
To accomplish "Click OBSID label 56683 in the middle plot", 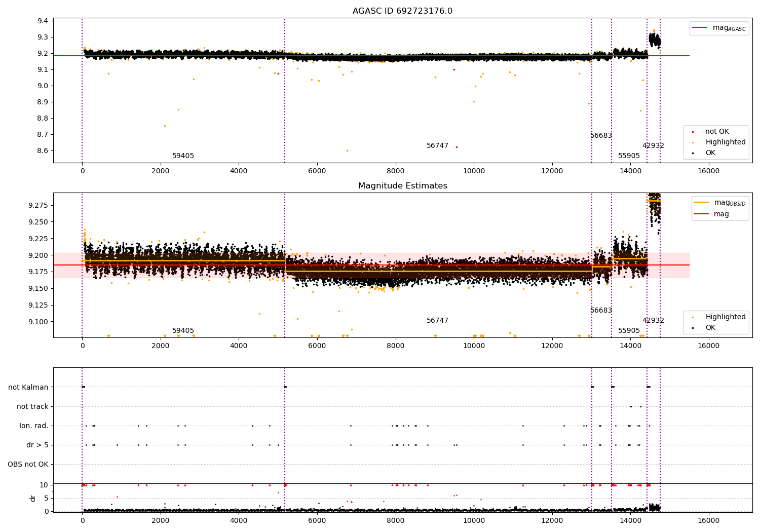I will [601, 311].
